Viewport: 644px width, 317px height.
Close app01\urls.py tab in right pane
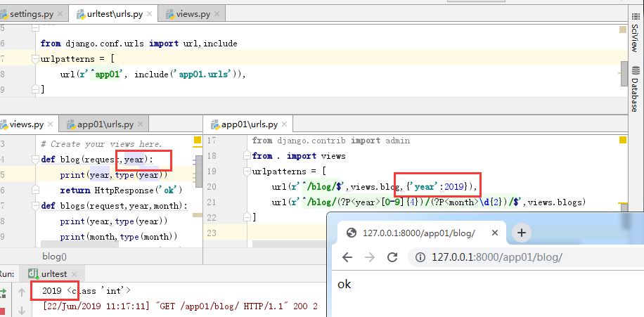click(284, 124)
